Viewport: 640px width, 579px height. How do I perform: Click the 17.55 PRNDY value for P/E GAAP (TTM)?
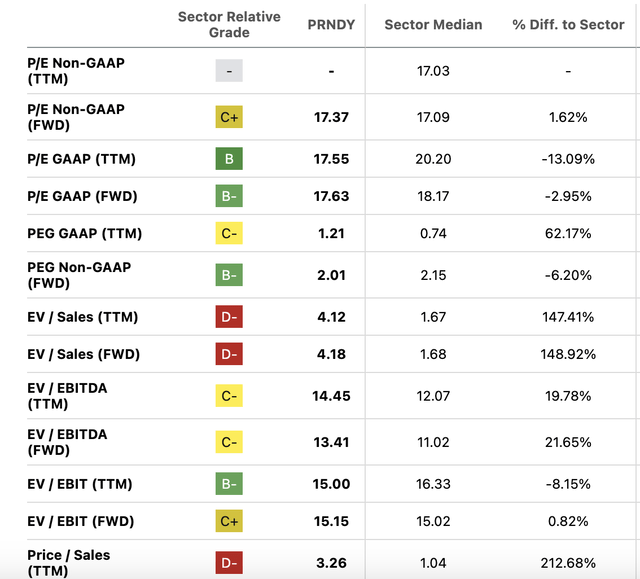click(x=330, y=159)
